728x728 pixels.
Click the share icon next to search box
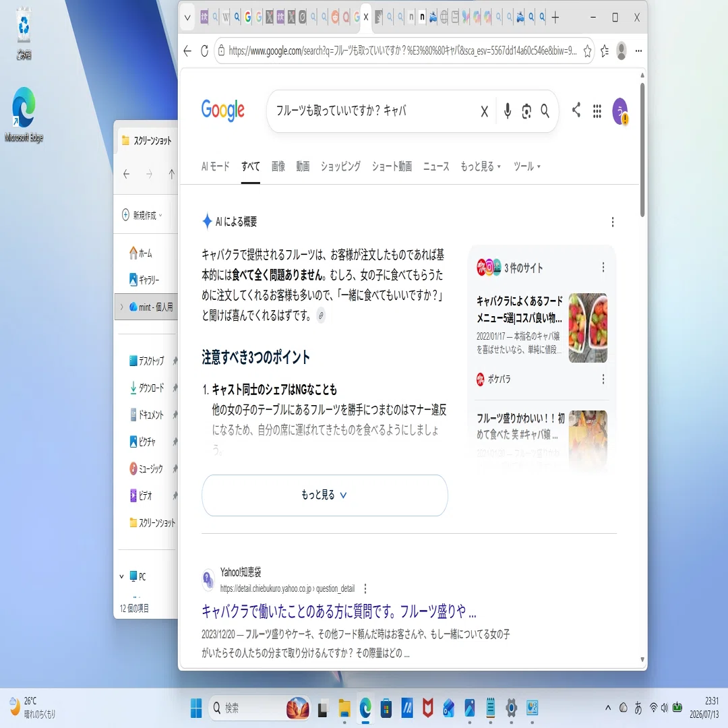[576, 110]
